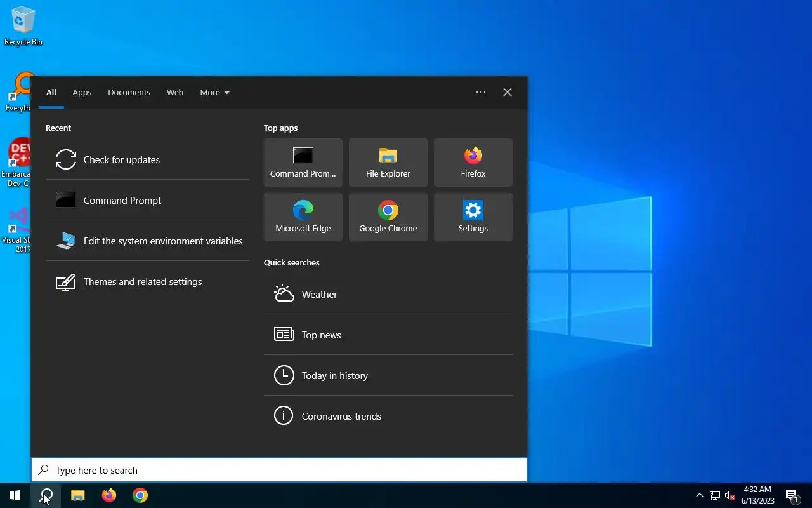Screen dimensions: 812x508
Task: Close the search panel with X
Action: (x=507, y=92)
